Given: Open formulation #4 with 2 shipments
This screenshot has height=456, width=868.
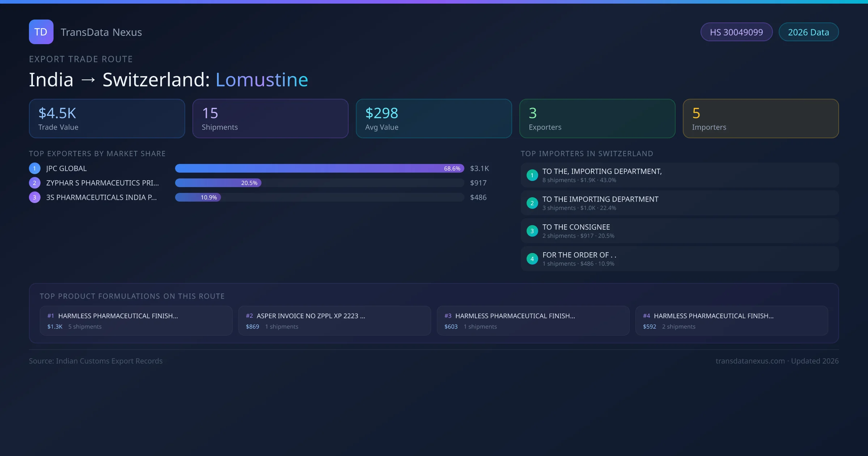Looking at the screenshot, I should pyautogui.click(x=731, y=321).
